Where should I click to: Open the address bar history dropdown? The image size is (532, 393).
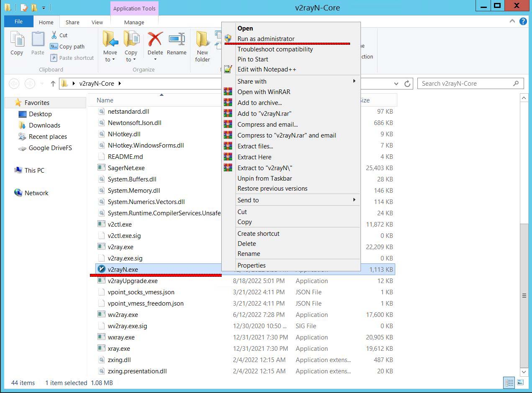tap(396, 84)
